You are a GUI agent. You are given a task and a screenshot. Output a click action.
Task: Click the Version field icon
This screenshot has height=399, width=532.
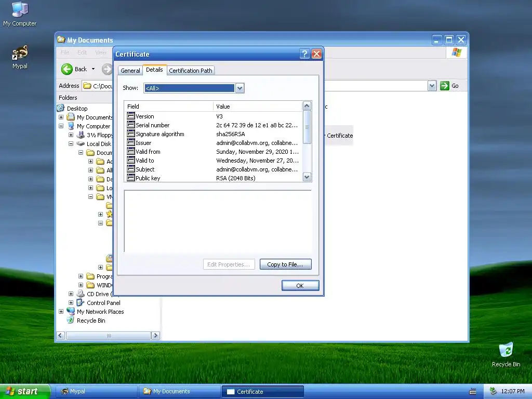[x=131, y=116]
